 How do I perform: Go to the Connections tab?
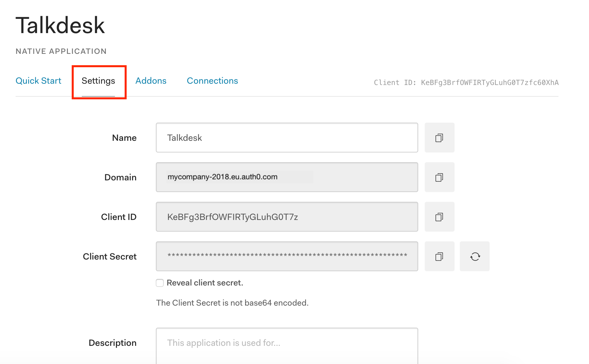point(212,81)
